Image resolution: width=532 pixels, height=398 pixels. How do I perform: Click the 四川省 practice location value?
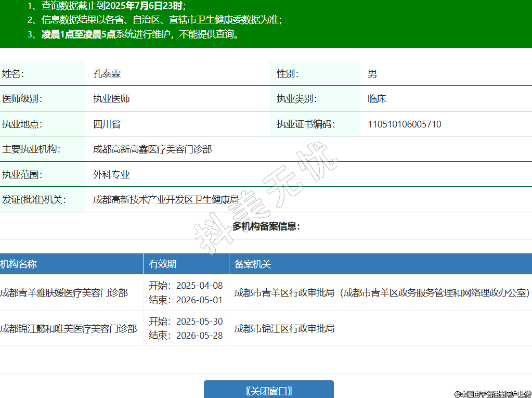(x=107, y=124)
